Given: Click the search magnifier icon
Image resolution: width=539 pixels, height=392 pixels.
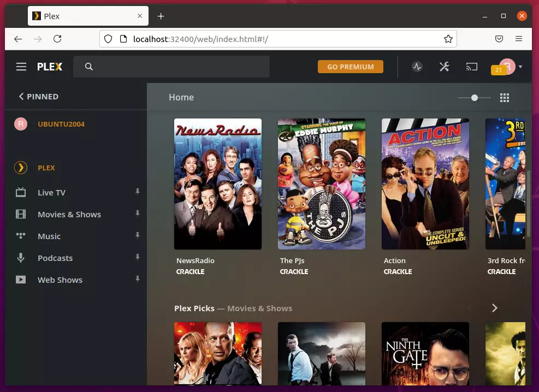Looking at the screenshot, I should (x=88, y=67).
